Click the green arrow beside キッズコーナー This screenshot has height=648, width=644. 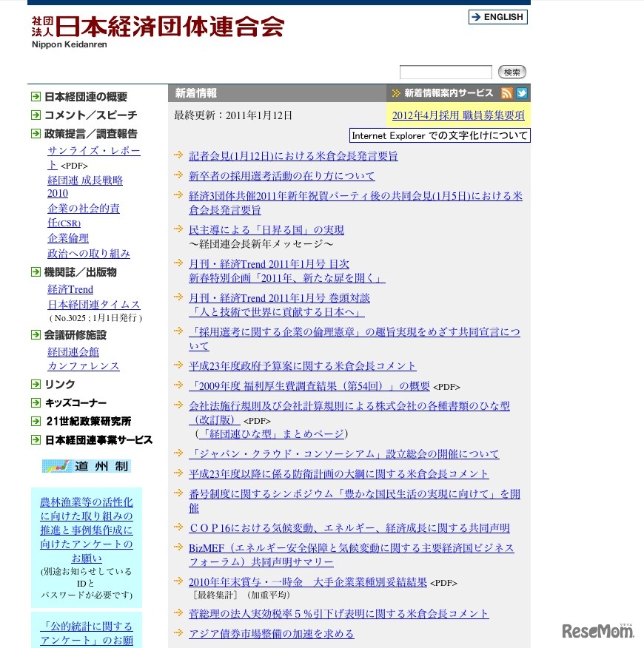[x=36, y=402]
